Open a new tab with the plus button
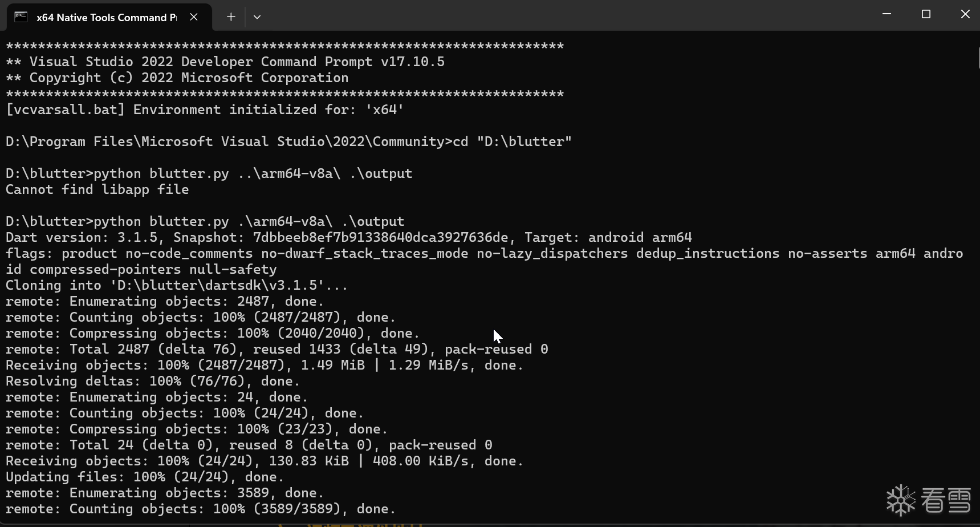 pos(231,17)
